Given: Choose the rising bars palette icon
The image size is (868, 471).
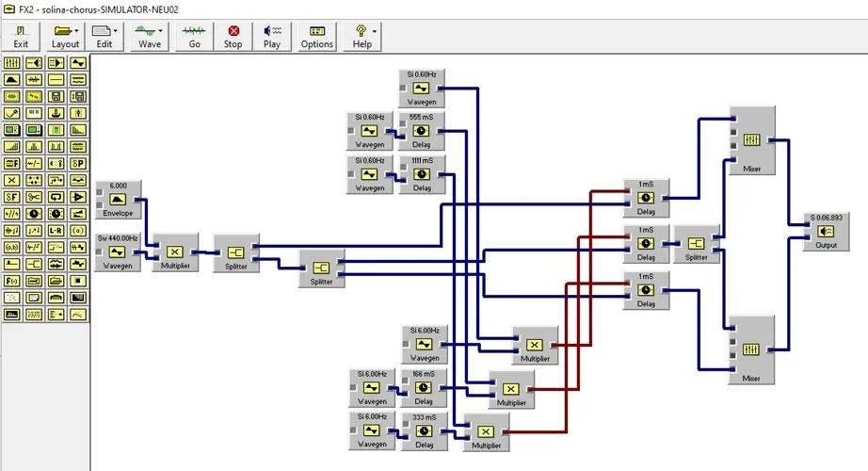Looking at the screenshot, I should click(11, 147).
